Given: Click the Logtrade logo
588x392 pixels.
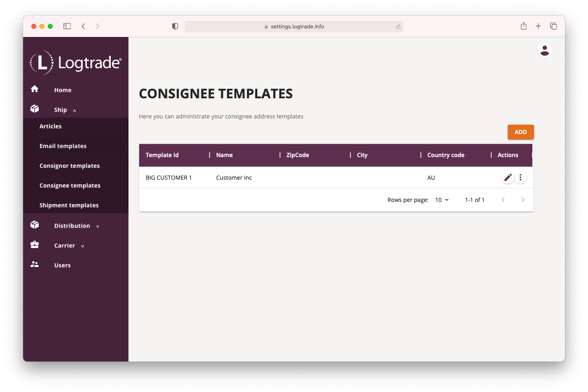Looking at the screenshot, I should 76,63.
